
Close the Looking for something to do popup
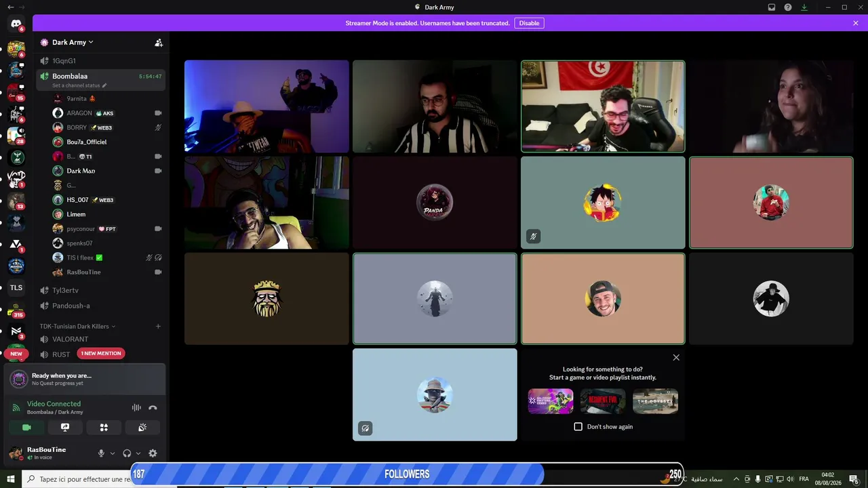tap(676, 357)
